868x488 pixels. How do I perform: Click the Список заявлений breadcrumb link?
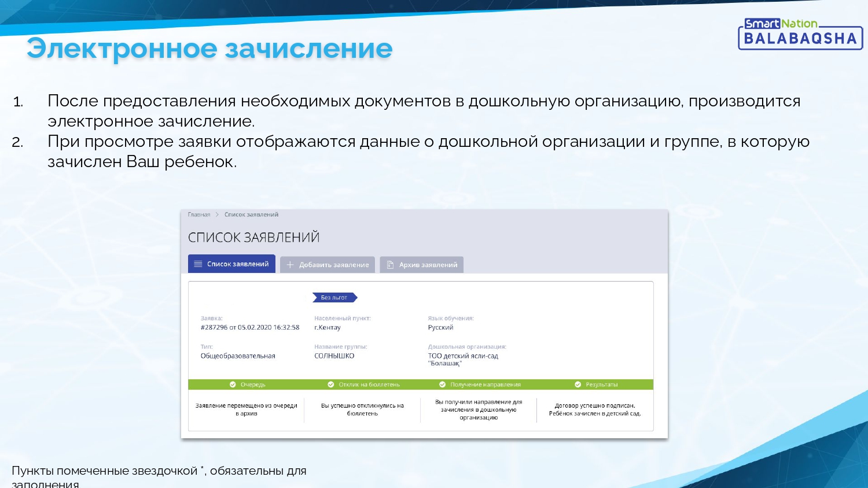(251, 215)
